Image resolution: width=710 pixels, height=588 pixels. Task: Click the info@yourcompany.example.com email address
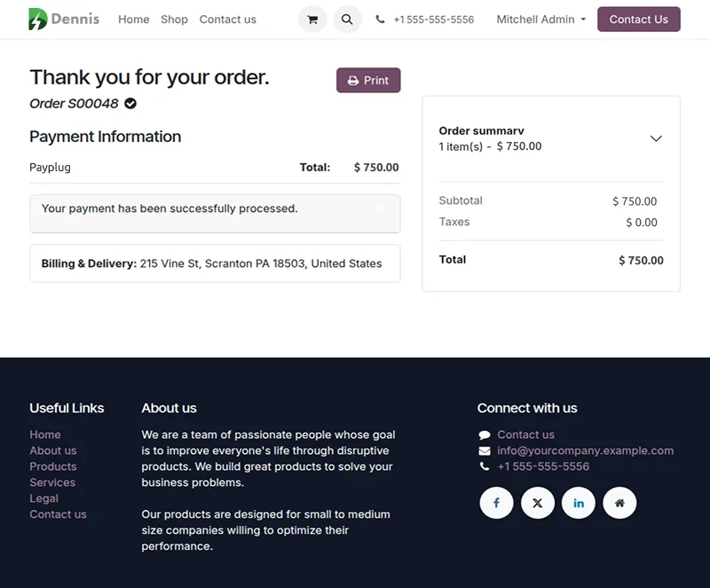coord(585,451)
